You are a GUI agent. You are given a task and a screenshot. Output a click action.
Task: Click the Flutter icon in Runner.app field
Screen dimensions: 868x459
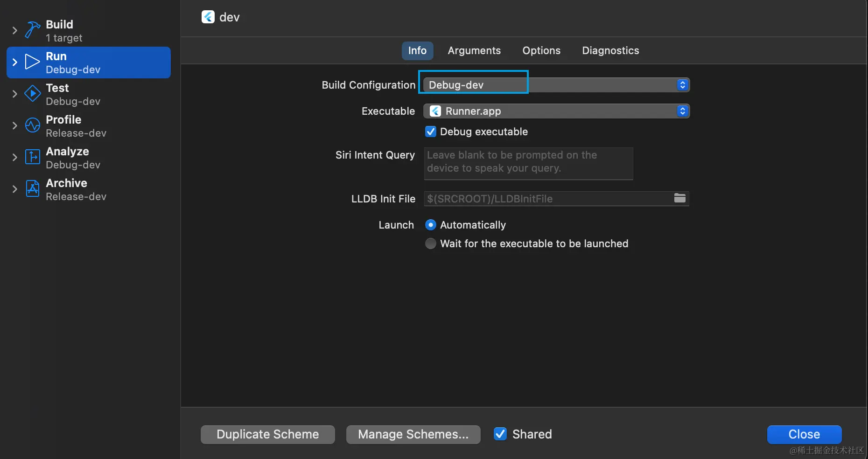coord(435,111)
